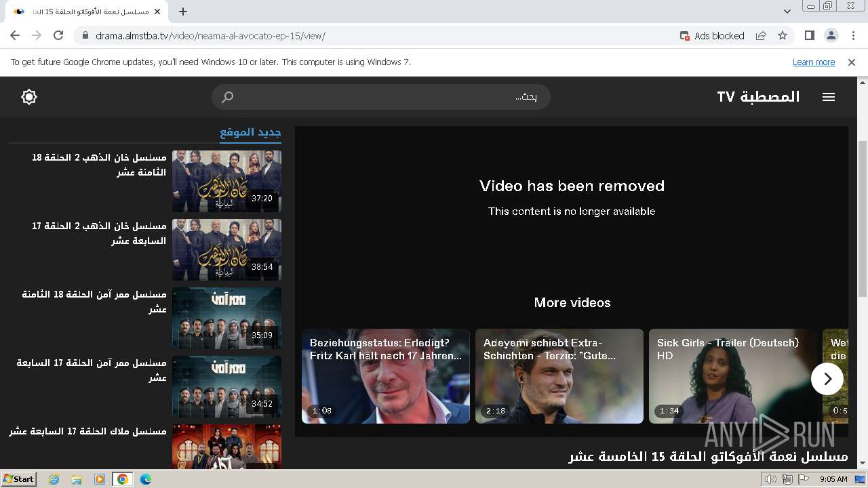This screenshot has width=868, height=488.
Task: Open the hamburger menu next to المصطبة TV
Action: click(x=829, y=97)
